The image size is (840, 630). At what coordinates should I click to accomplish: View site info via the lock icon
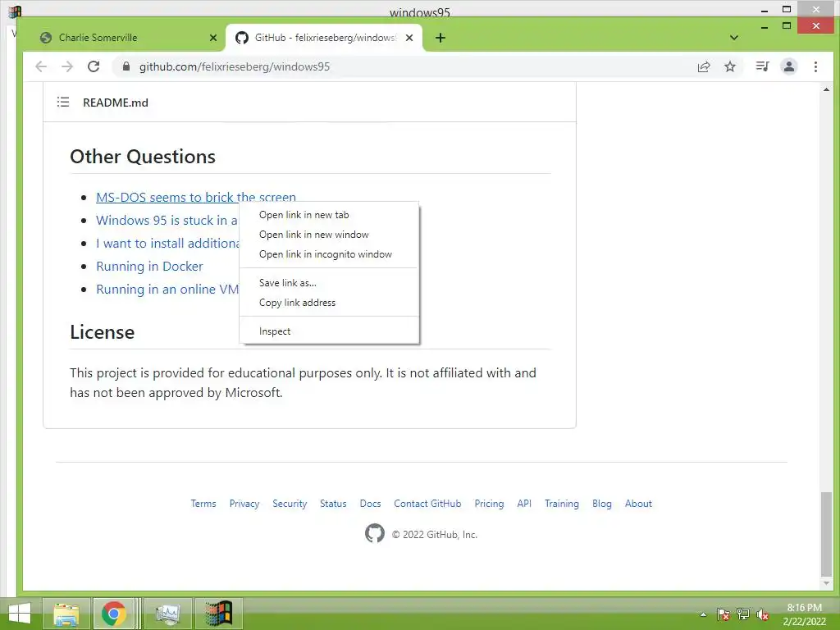pyautogui.click(x=126, y=66)
